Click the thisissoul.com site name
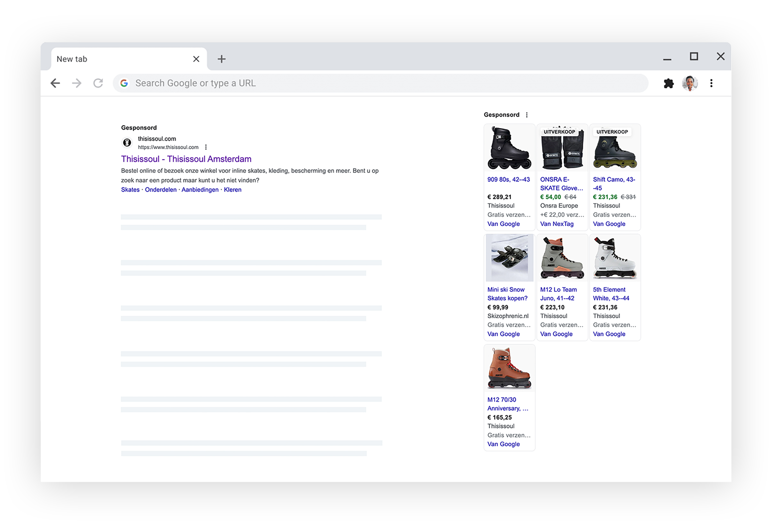 coord(157,138)
